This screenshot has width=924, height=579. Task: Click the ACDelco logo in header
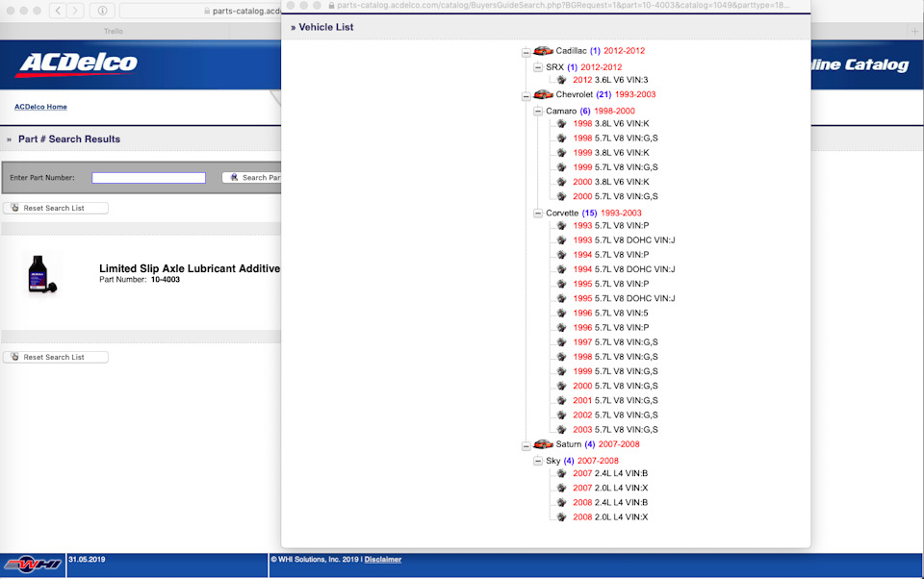point(77,64)
